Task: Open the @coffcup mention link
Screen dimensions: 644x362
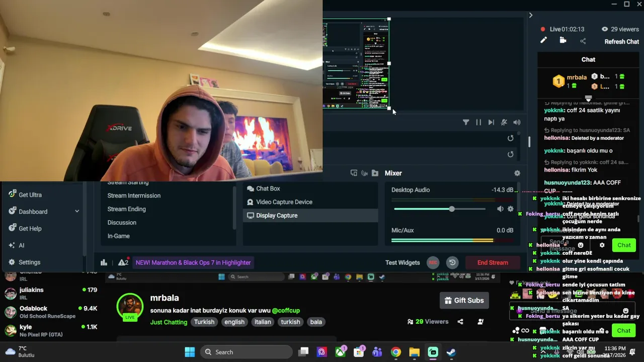Action: click(286, 311)
